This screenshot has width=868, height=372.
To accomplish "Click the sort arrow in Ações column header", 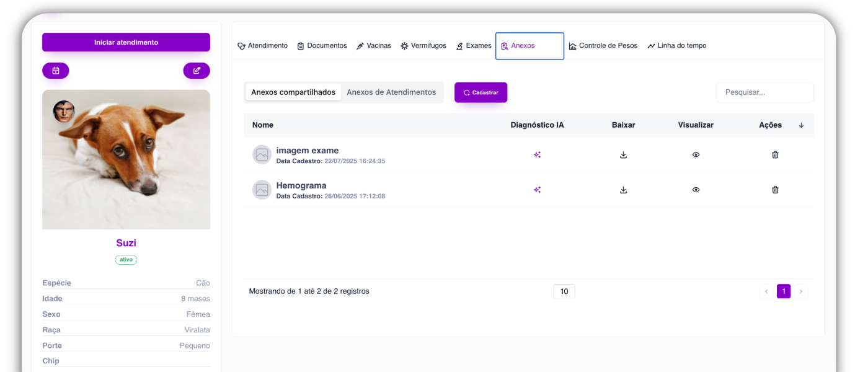I will click(x=801, y=125).
